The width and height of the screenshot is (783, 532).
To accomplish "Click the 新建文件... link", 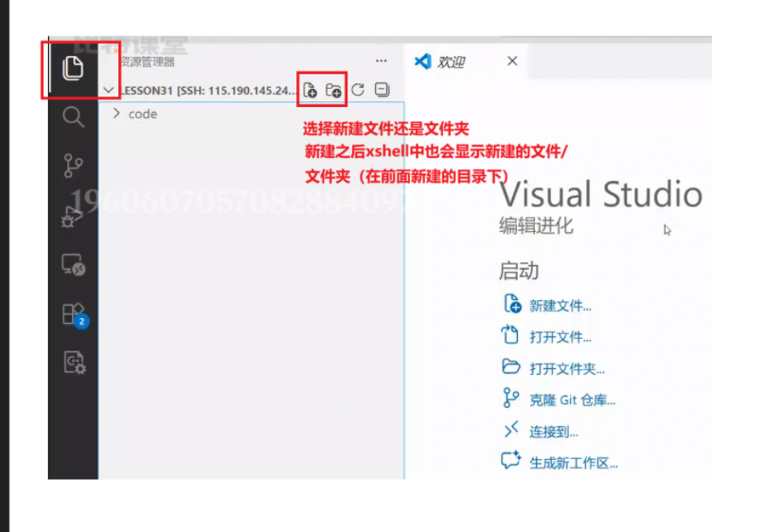I will [x=561, y=306].
